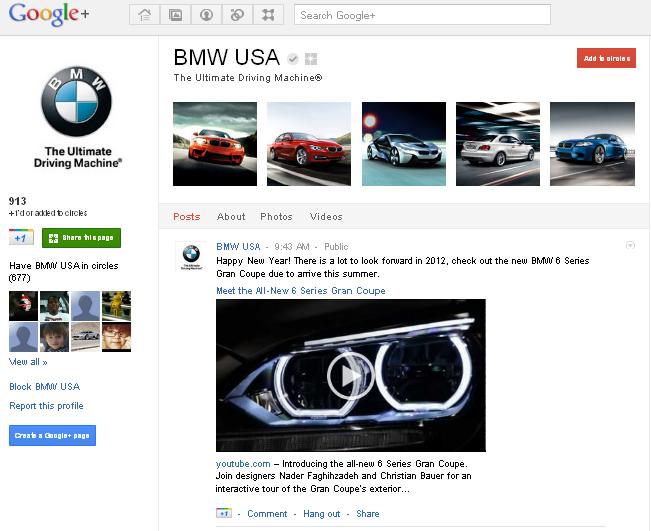Viewport: 651px width, 531px height.
Task: Open the post options dropdown arrow
Action: pos(630,245)
